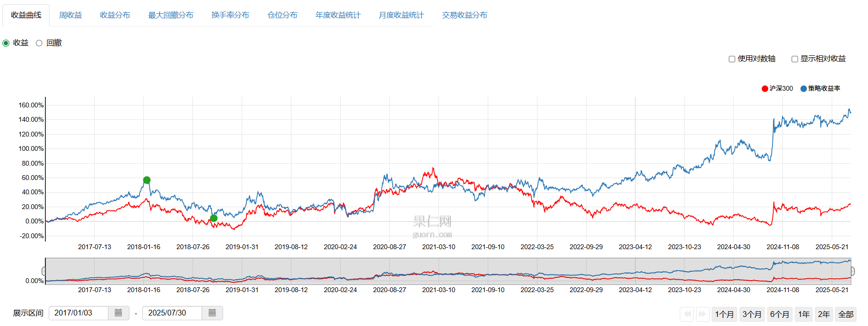The width and height of the screenshot is (868, 326).
Task: View 月度收益统计 tab
Action: tap(401, 15)
